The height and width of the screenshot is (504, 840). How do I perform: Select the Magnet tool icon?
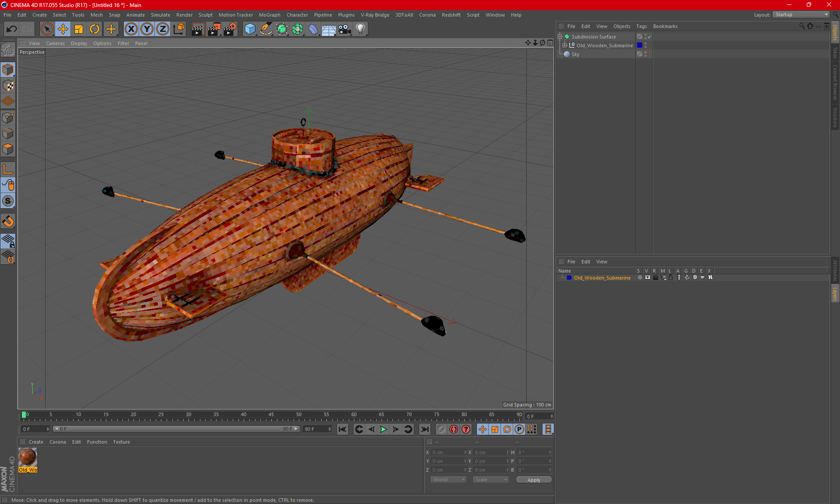pos(9,221)
